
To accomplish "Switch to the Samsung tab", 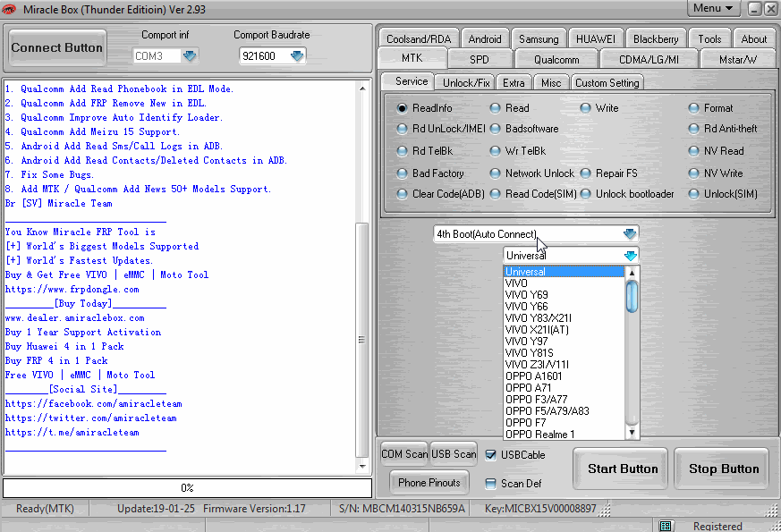I will point(539,39).
